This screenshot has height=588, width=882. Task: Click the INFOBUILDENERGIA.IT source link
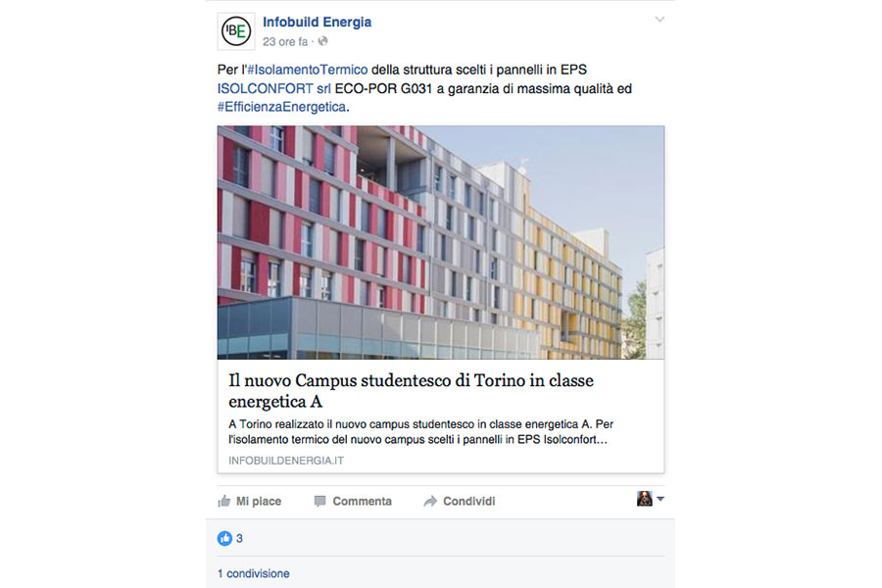(286, 461)
